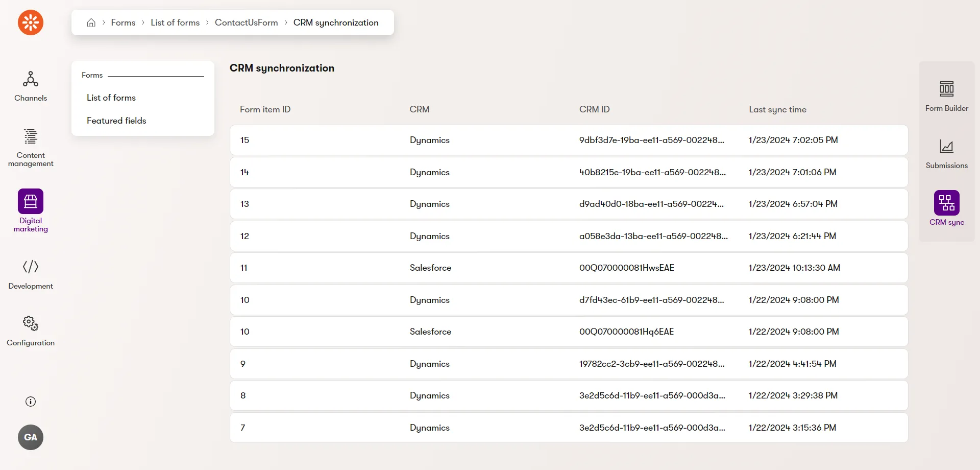Viewport: 980px width, 470px height.
Task: Open List of forms menu item
Action: coord(111,98)
